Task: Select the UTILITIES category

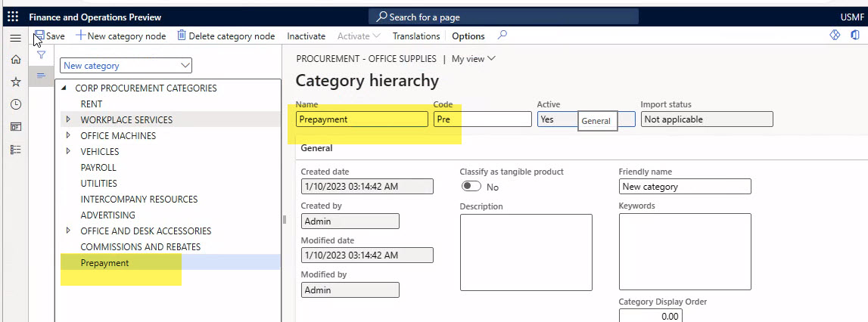Action: 98,183
